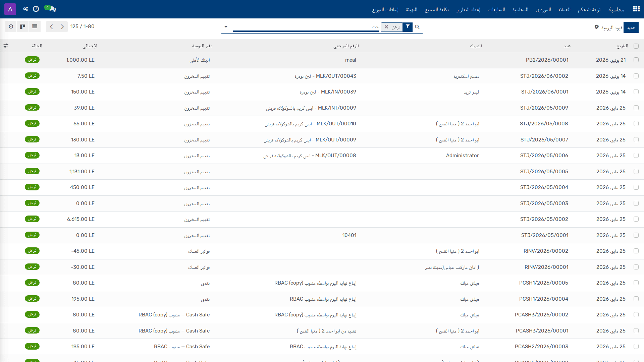Image resolution: width=644 pixels, height=362 pixels.
Task: Select the checkbox for PB2/2026/00001
Action: pos(636,60)
